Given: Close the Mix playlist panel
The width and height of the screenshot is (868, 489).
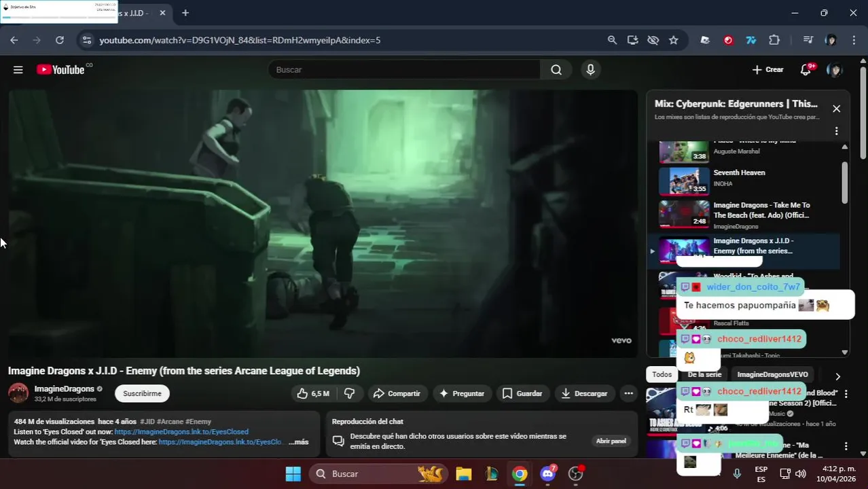Looking at the screenshot, I should point(836,109).
